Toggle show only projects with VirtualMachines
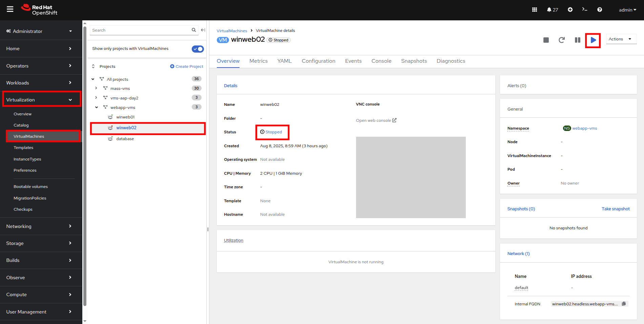644x324 pixels. coord(198,49)
